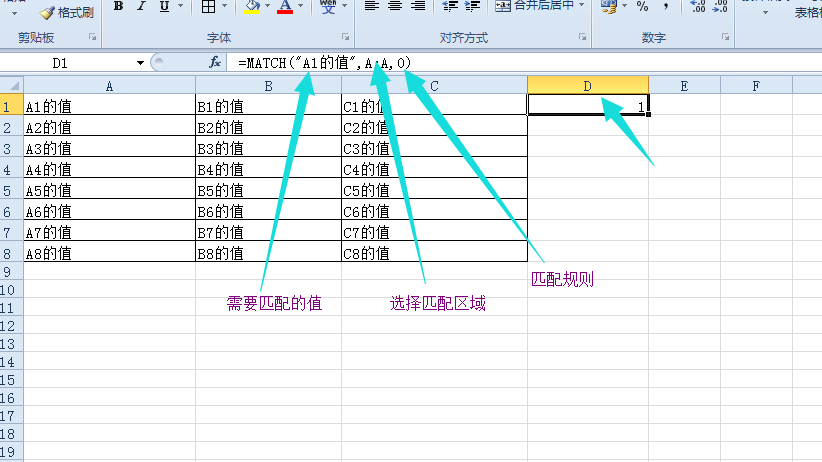Select cell containing A4的值
Viewport: 822px width, 462px height.
[x=109, y=169]
